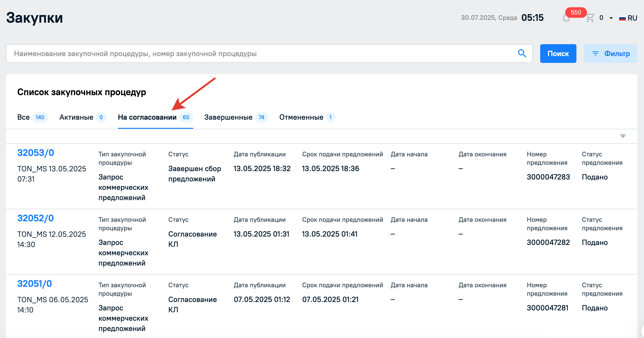Image resolution: width=644 pixels, height=338 pixels.
Task: Click publication date 07.05.2025 01:12
Action: click(x=262, y=299)
